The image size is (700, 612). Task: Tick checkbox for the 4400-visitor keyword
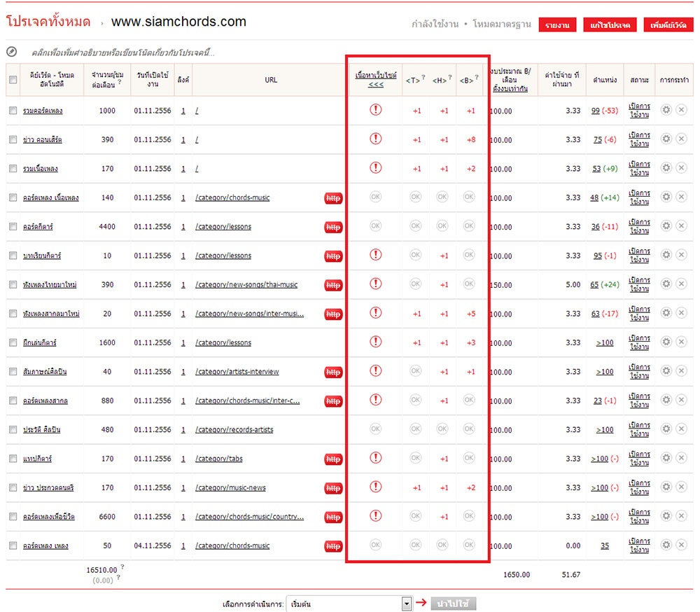(13, 226)
